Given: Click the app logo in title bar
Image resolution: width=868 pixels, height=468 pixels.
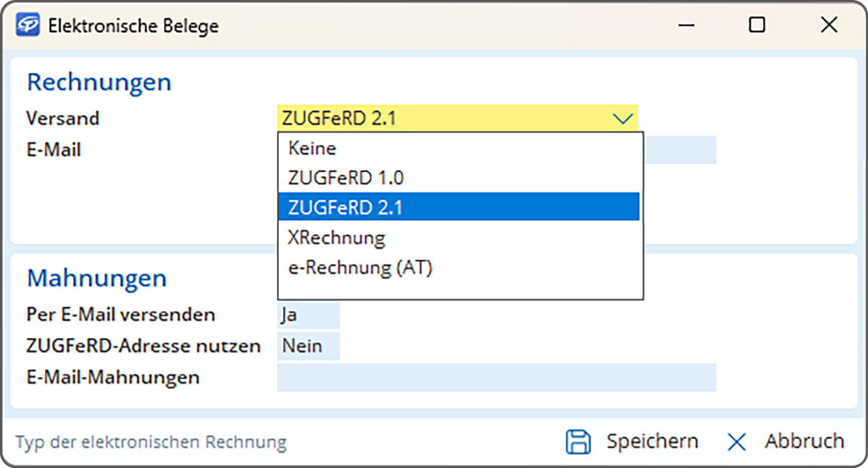Looking at the screenshot, I should [x=28, y=25].
